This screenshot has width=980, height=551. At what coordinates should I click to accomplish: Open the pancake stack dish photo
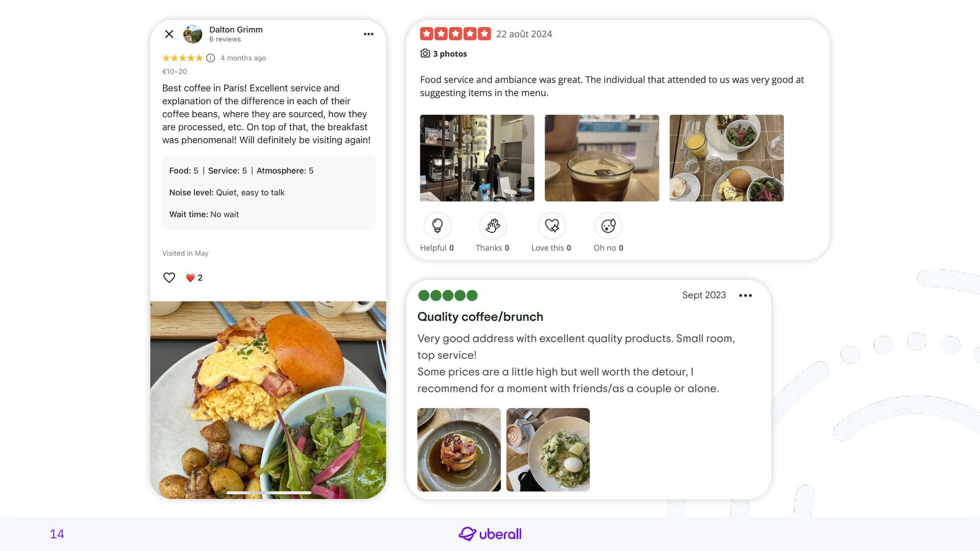point(459,450)
